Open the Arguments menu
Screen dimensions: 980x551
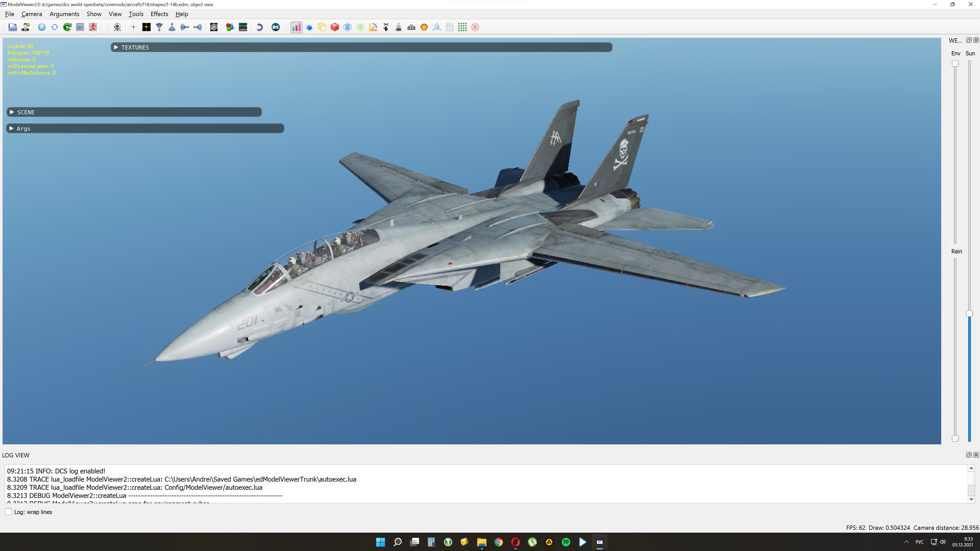pos(64,14)
